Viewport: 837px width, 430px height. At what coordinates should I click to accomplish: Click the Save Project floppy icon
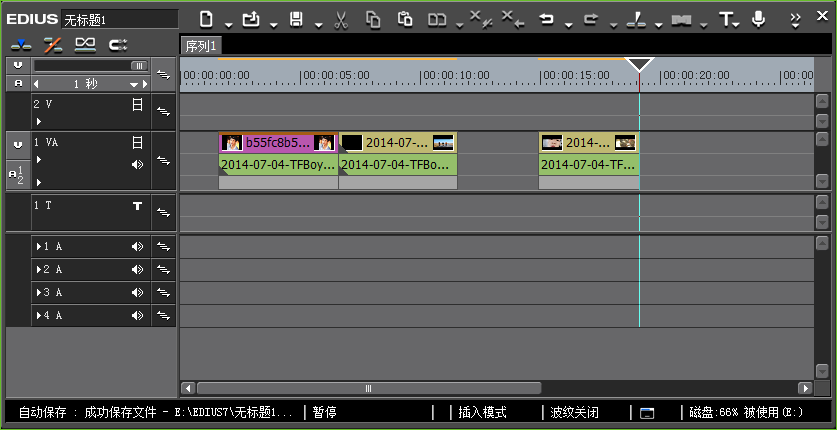pos(296,19)
